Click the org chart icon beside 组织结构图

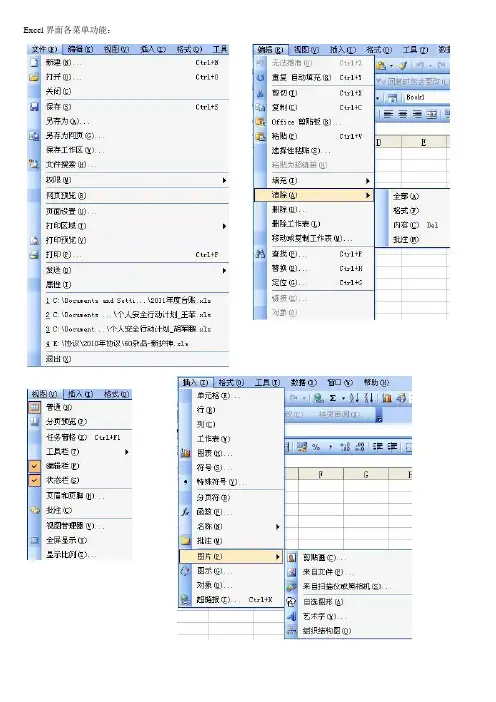click(x=291, y=631)
